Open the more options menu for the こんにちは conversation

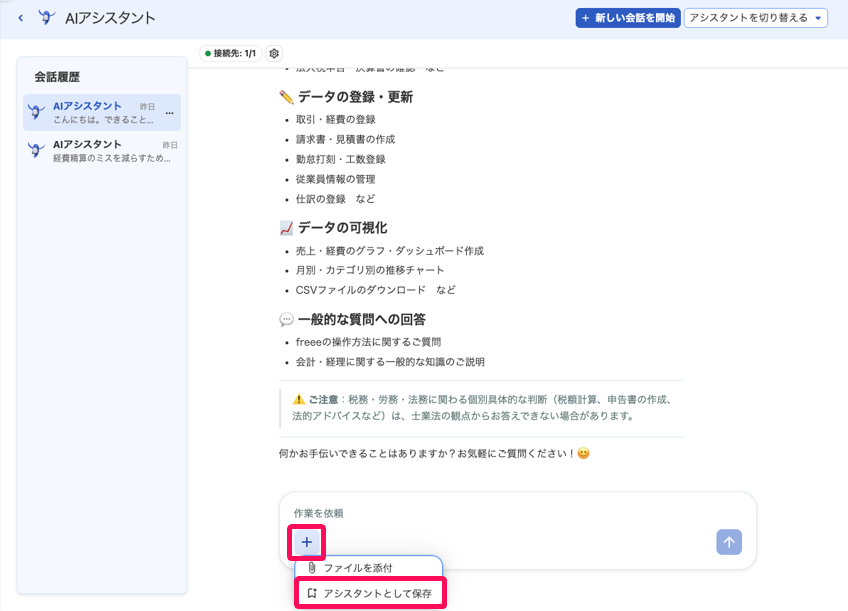point(169,113)
